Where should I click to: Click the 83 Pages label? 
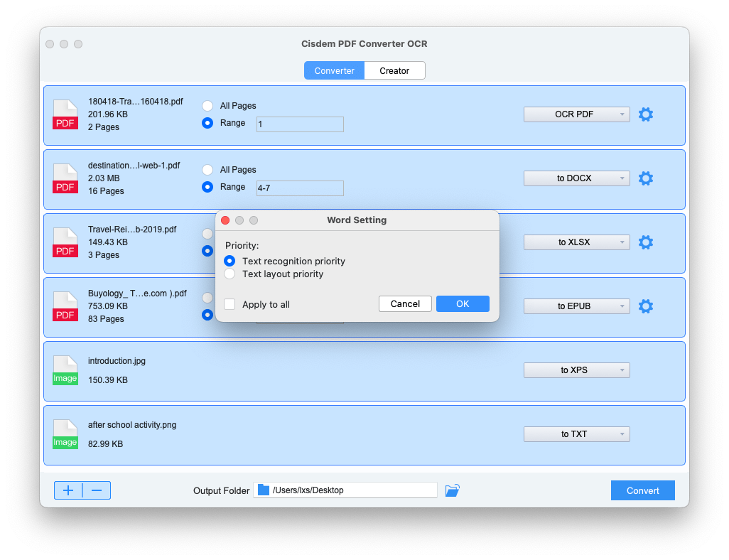pyautogui.click(x=106, y=319)
